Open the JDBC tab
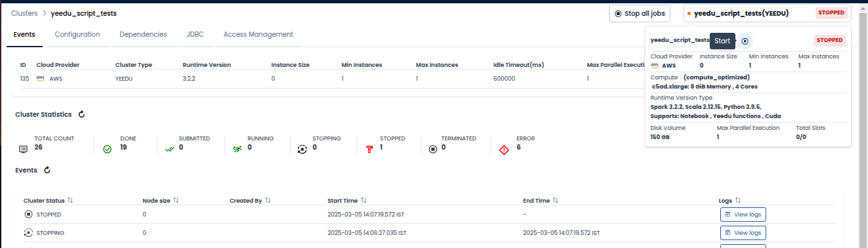This screenshot has width=868, height=248. [196, 34]
